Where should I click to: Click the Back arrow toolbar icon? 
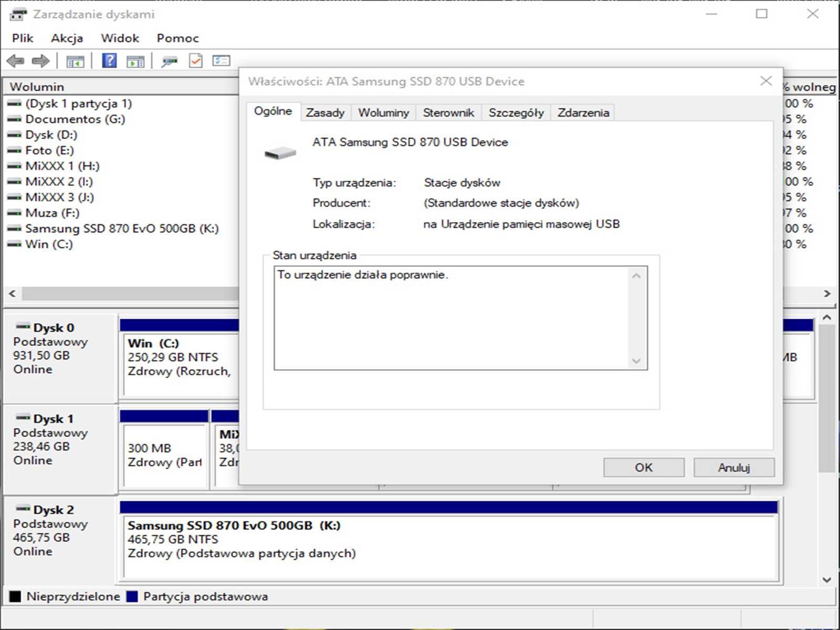(16, 61)
